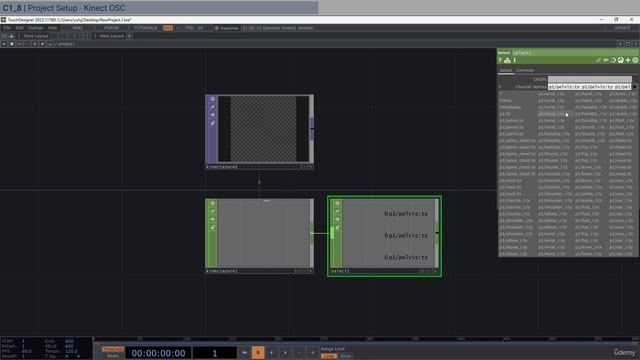Click the CHOPs input field
This screenshot has width=640, height=360.
coord(589,79)
